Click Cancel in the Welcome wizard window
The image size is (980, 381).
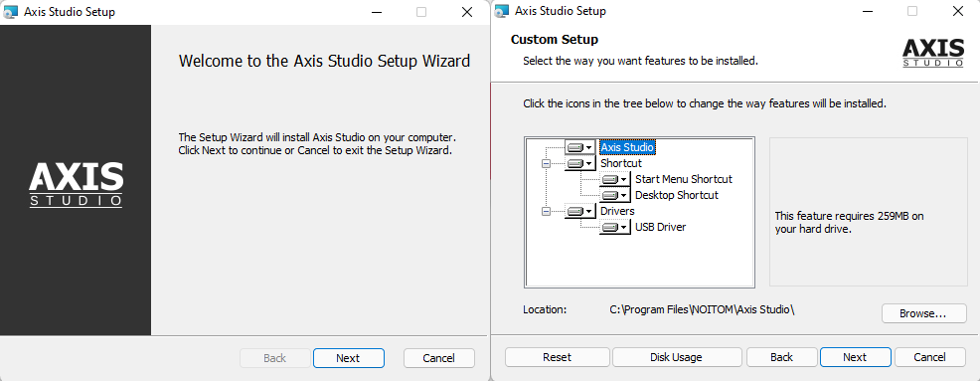point(438,358)
